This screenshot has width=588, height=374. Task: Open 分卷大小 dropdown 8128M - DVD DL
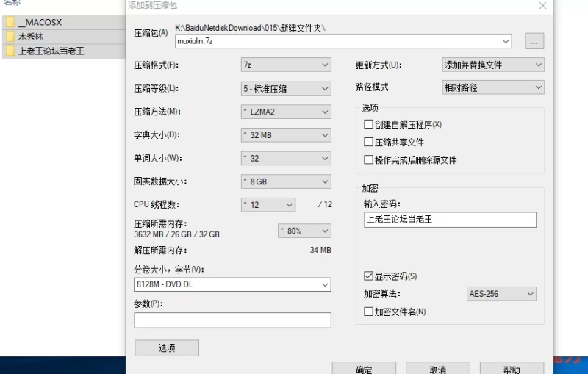tap(232, 285)
